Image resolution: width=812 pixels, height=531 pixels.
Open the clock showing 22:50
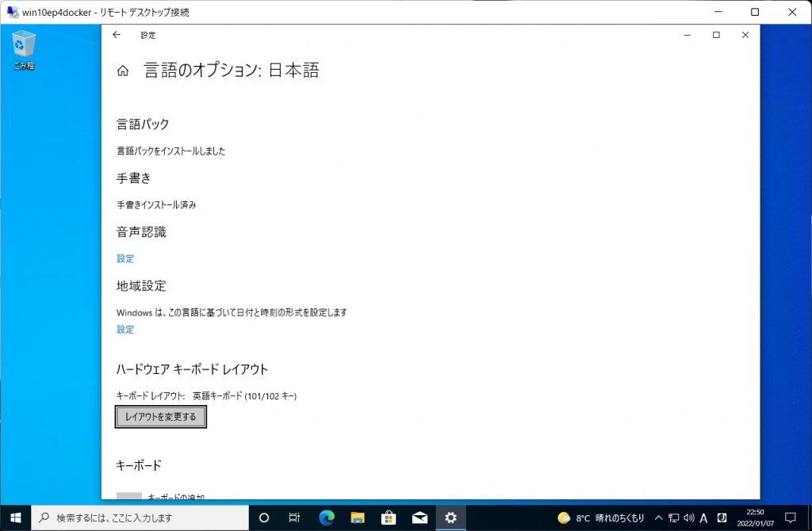(x=756, y=518)
